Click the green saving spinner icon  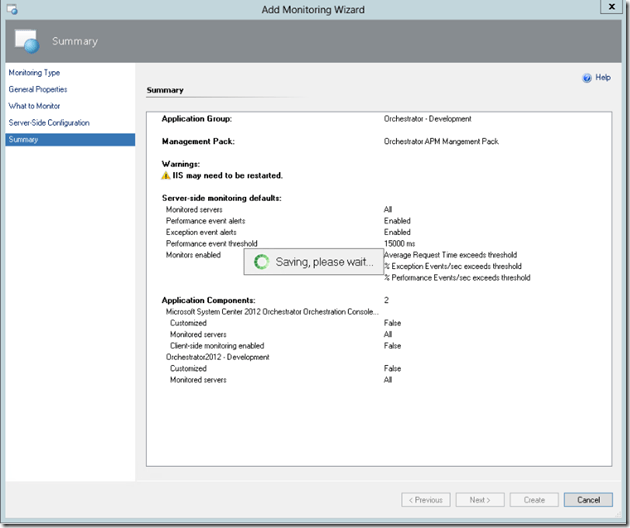[261, 261]
